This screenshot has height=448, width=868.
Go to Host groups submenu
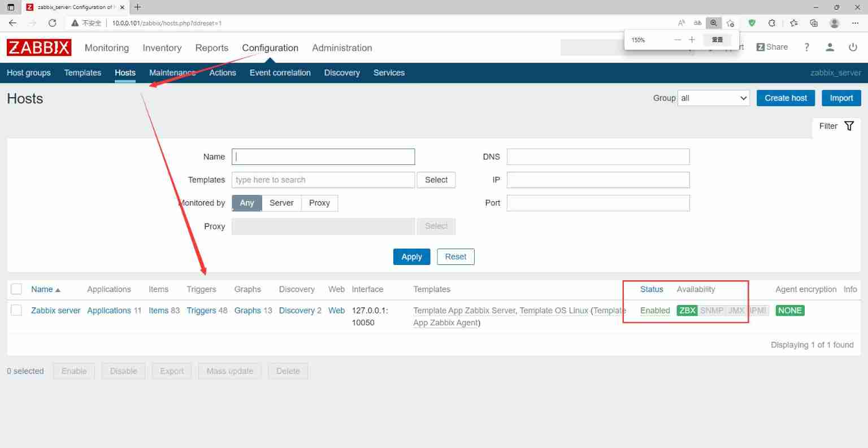tap(29, 73)
